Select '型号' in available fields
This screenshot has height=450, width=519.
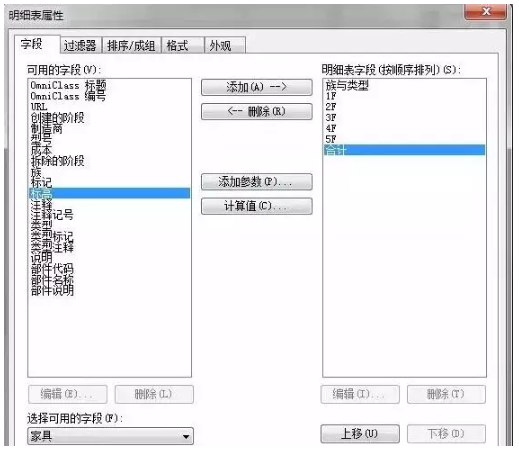pos(109,139)
